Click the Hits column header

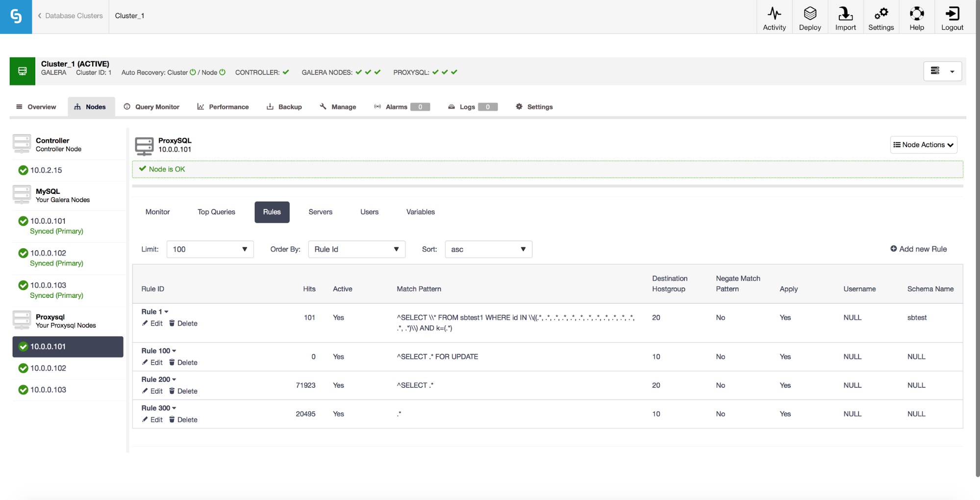309,289
